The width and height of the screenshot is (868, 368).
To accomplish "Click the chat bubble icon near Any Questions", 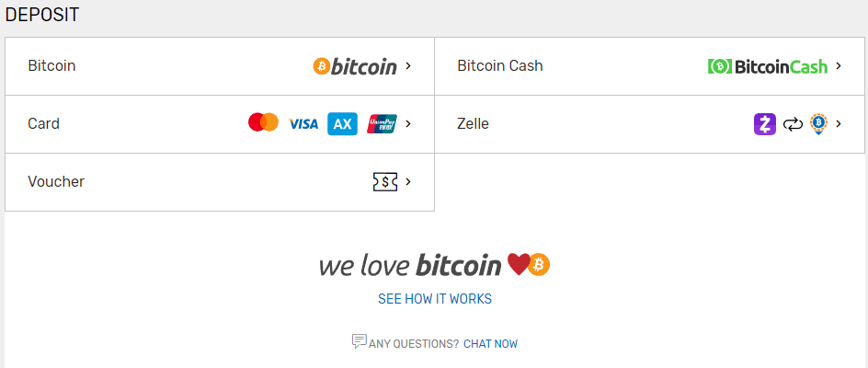I will point(359,341).
